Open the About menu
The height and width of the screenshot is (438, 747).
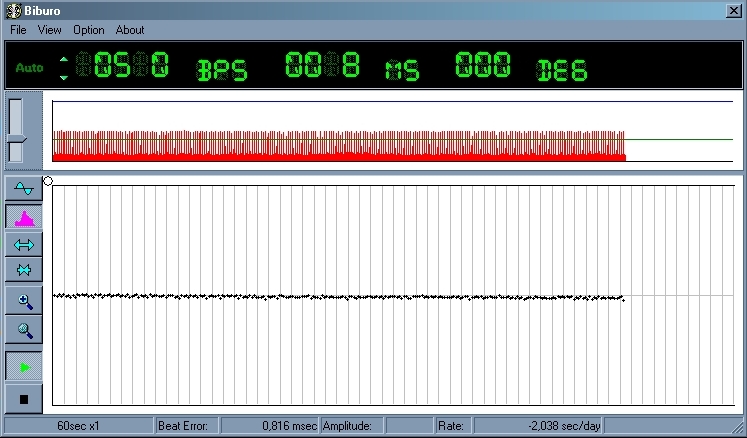(130, 30)
